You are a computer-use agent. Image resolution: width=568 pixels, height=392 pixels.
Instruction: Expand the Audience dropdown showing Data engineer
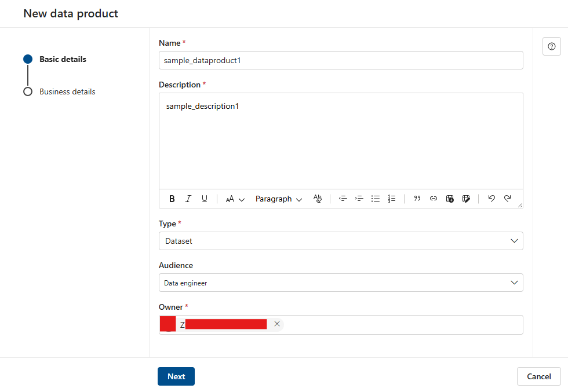click(341, 283)
